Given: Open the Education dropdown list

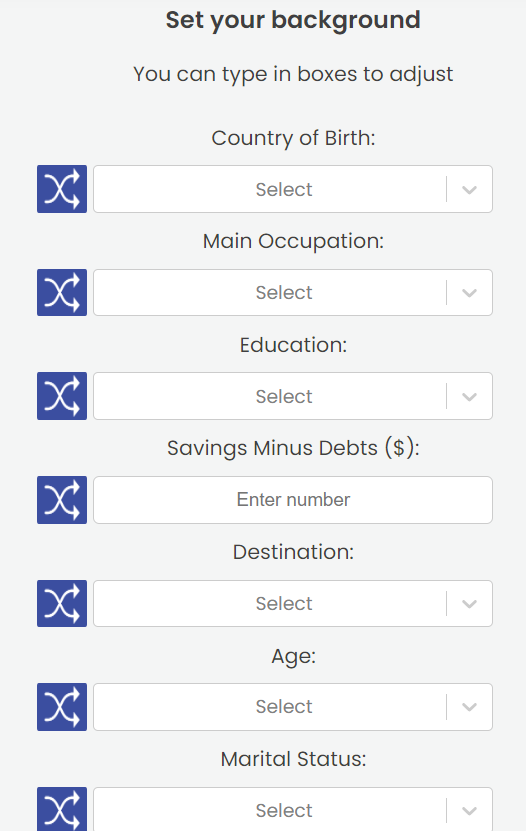Looking at the screenshot, I should 293,396.
